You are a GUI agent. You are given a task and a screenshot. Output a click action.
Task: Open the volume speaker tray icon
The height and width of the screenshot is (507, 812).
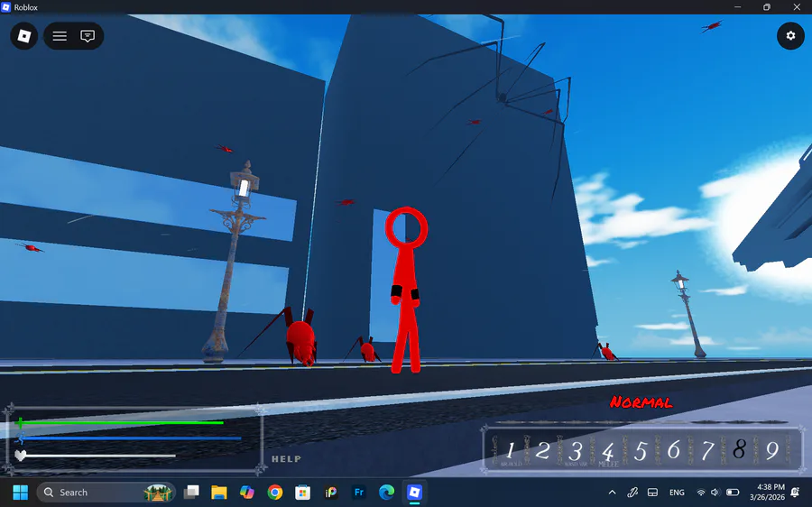tap(715, 492)
